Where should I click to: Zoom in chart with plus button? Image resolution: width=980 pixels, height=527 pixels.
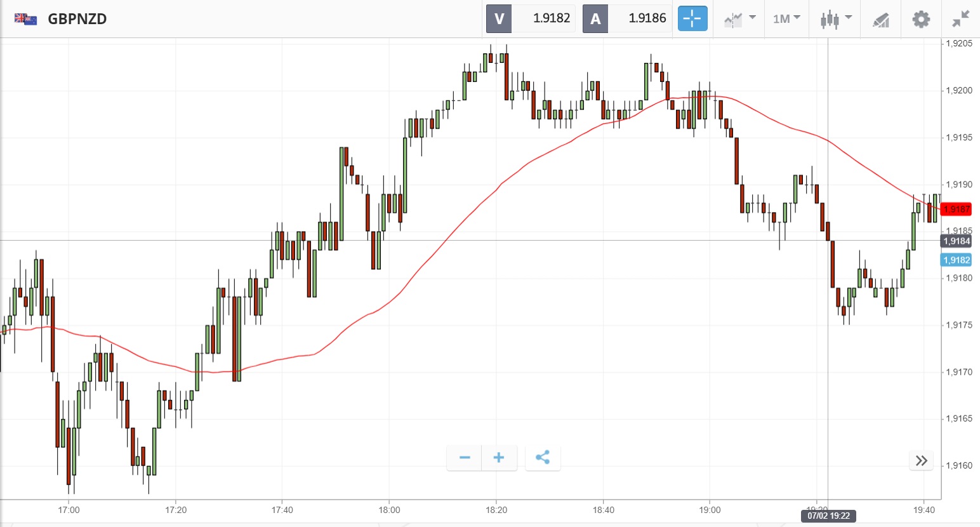499,458
